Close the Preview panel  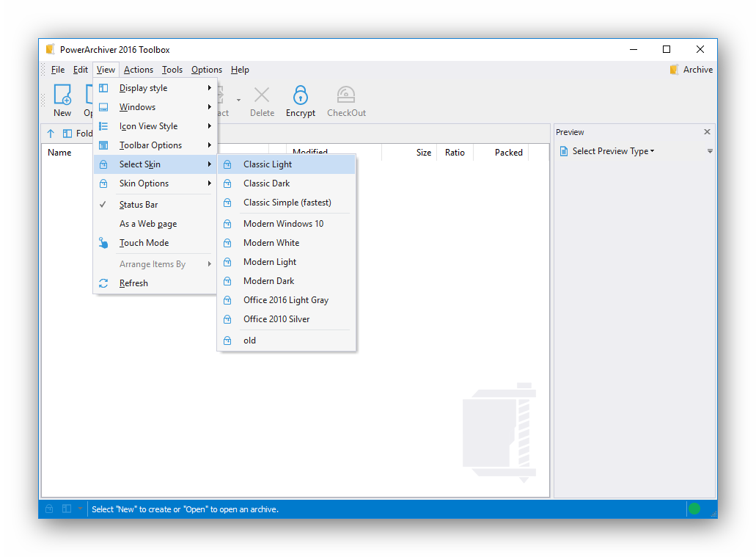pos(707,132)
